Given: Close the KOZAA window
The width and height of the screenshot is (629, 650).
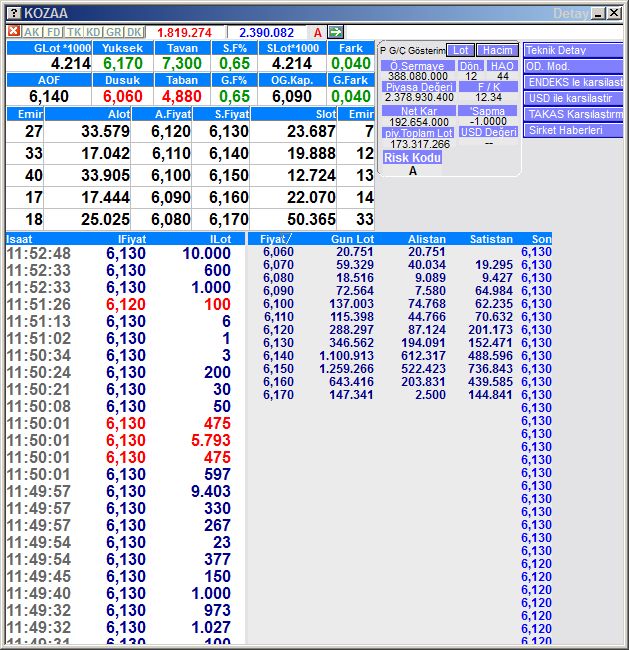Looking at the screenshot, I should 614,13.
